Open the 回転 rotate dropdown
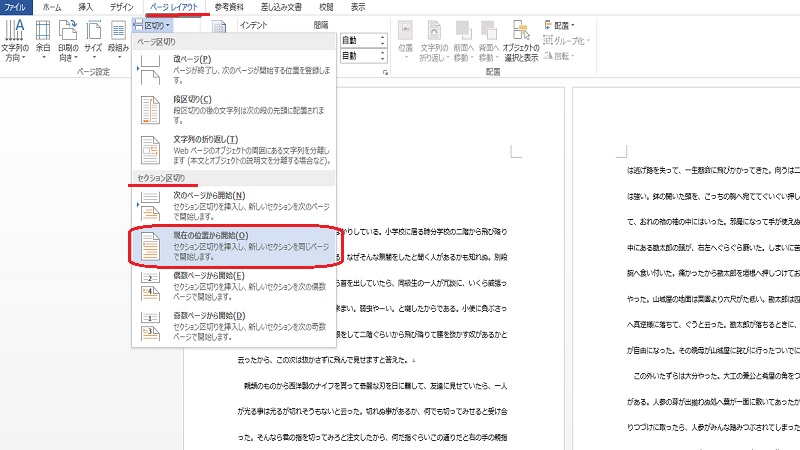800x450 pixels. click(x=559, y=56)
